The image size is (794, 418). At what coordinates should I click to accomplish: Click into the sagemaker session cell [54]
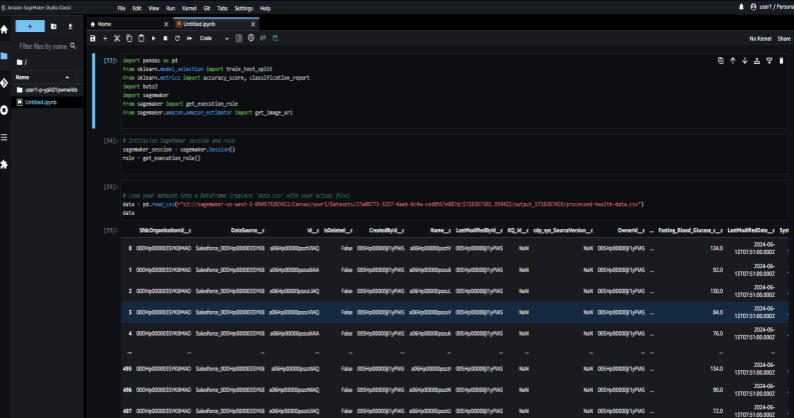pos(455,154)
